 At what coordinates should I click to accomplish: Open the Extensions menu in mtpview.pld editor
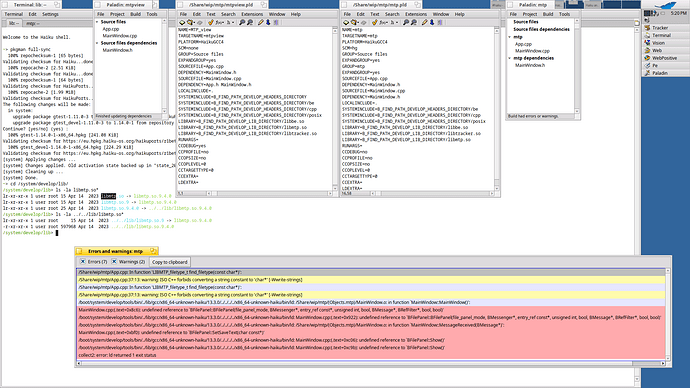252,14
